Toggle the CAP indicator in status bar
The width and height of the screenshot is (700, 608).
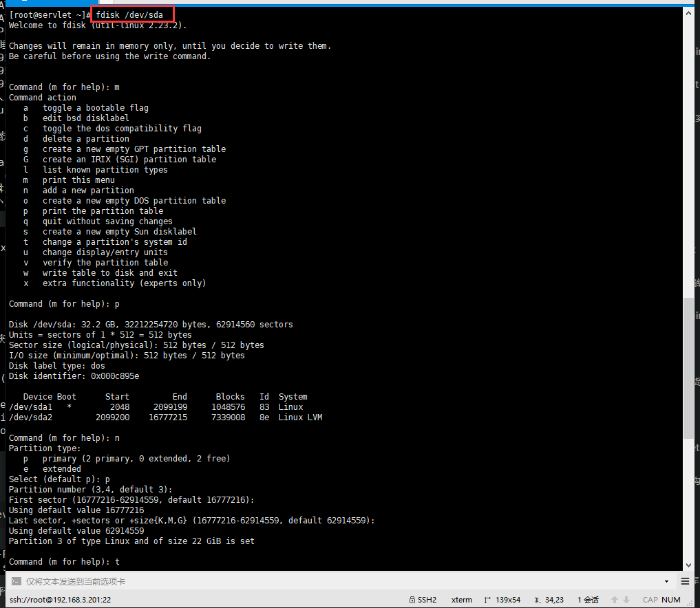pos(650,600)
